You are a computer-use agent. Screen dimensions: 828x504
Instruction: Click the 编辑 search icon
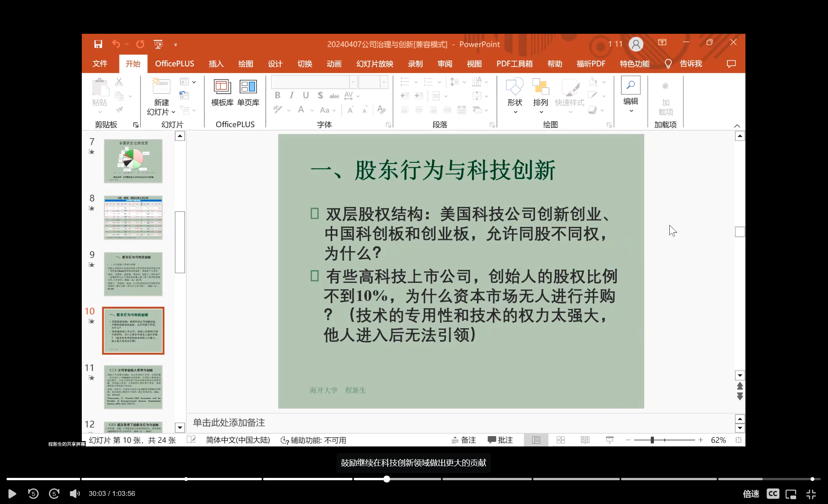click(631, 86)
